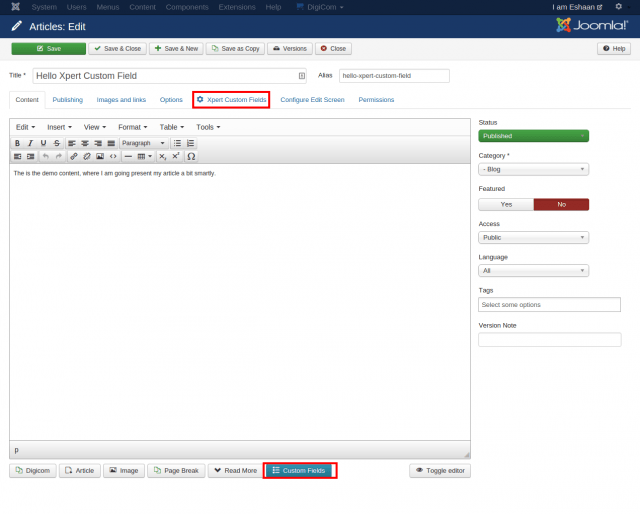640x514 pixels.
Task: Click Save & New button
Action: point(176,49)
